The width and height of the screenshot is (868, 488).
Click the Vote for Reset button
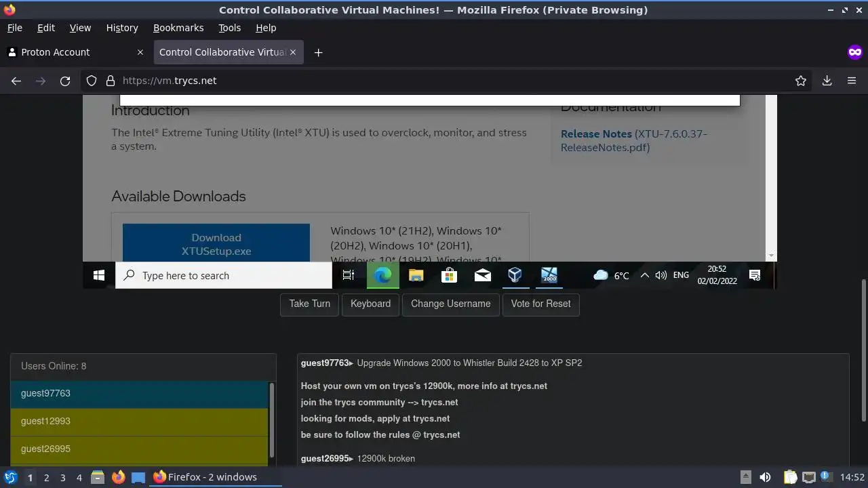point(541,304)
